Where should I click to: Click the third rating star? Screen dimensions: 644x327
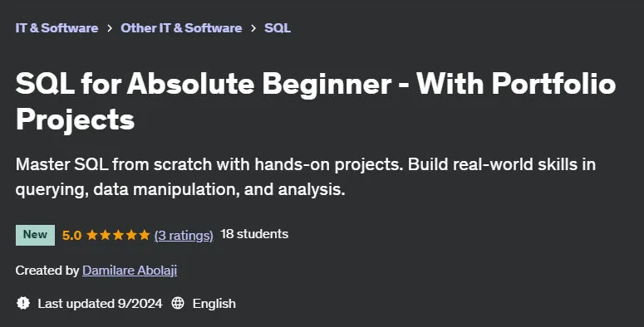pos(118,235)
